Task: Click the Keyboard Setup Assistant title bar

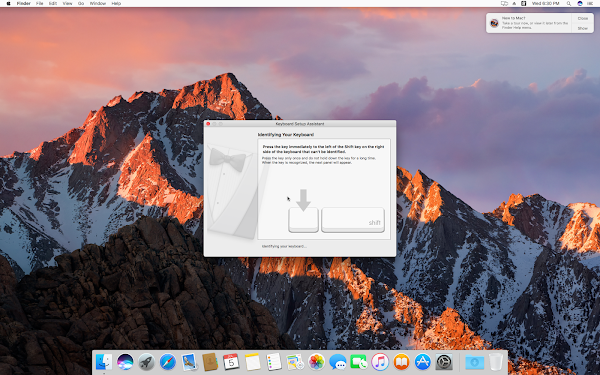Action: click(300, 124)
